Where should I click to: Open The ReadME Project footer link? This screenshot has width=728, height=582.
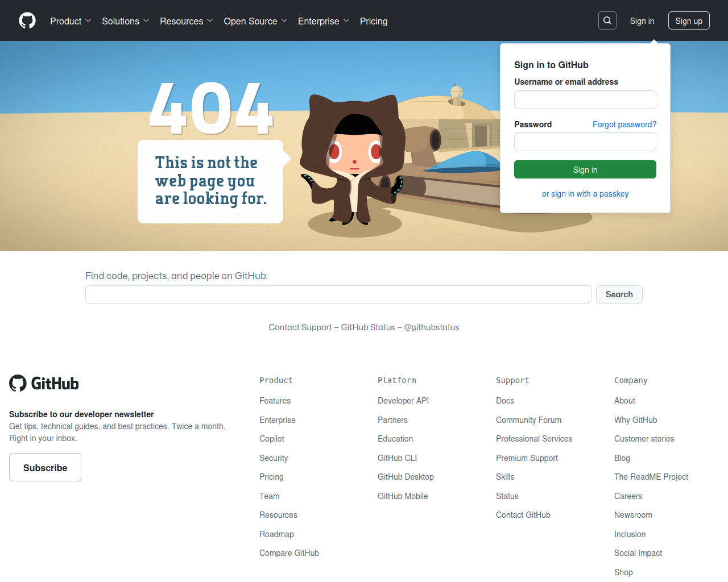coord(651,477)
